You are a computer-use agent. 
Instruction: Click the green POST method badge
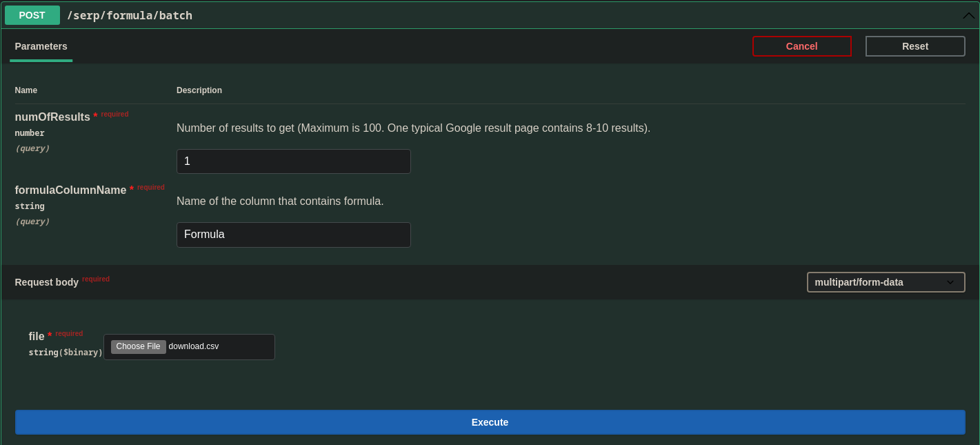32,15
